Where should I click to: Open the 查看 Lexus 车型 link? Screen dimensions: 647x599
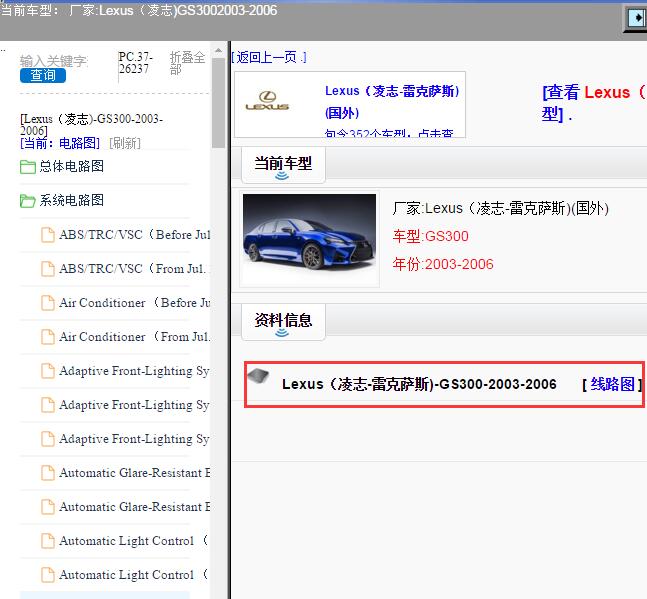(594, 103)
